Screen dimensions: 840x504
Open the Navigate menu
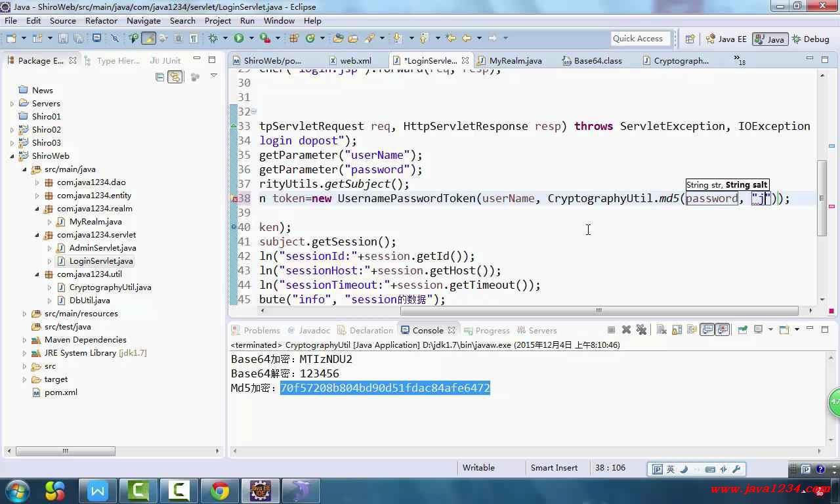coord(144,20)
